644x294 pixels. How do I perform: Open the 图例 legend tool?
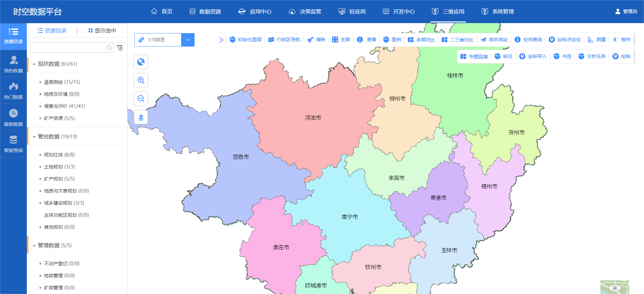tap(392, 40)
